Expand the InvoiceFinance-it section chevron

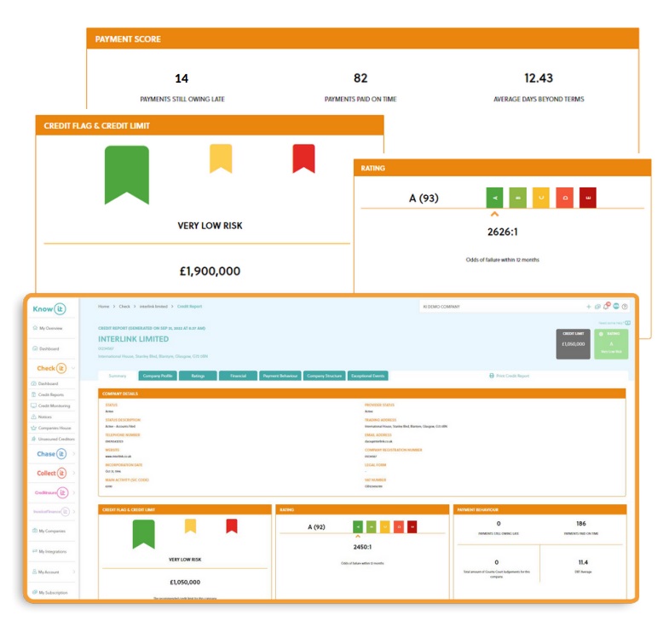tap(74, 511)
